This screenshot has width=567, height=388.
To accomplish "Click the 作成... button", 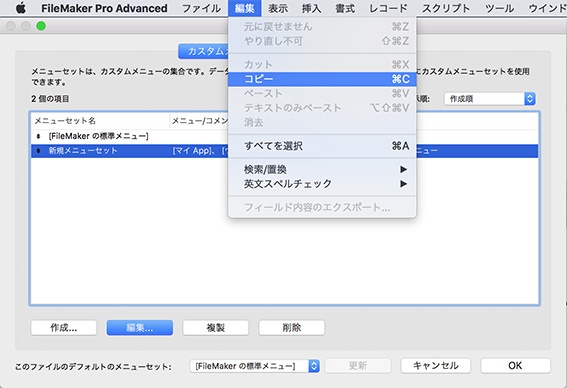I will (64, 328).
